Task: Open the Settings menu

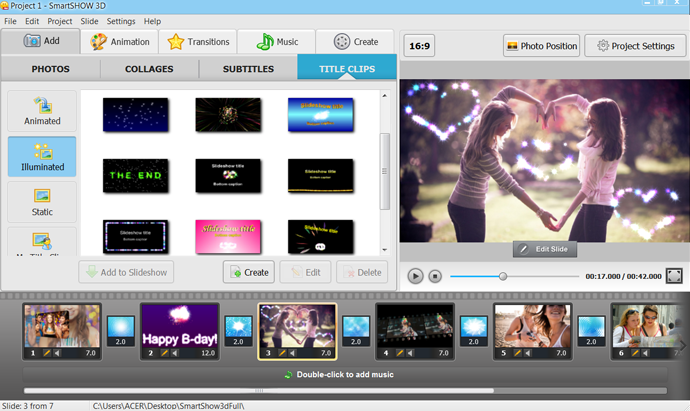Action: (x=121, y=21)
